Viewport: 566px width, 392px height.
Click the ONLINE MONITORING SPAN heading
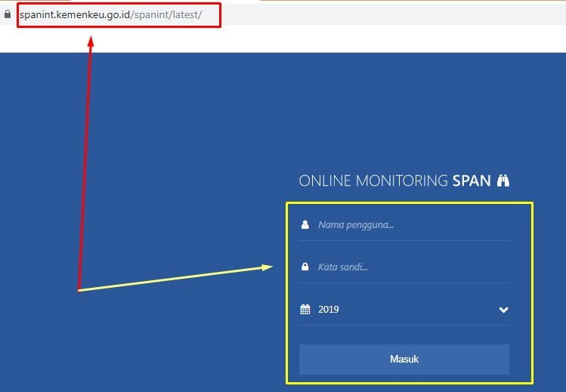(395, 181)
